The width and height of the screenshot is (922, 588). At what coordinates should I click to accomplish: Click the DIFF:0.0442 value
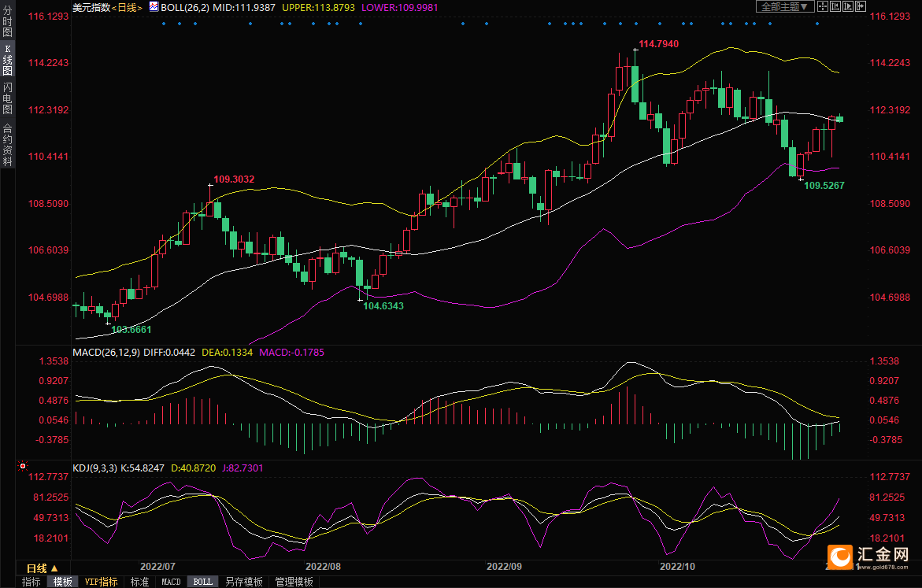click(x=169, y=352)
